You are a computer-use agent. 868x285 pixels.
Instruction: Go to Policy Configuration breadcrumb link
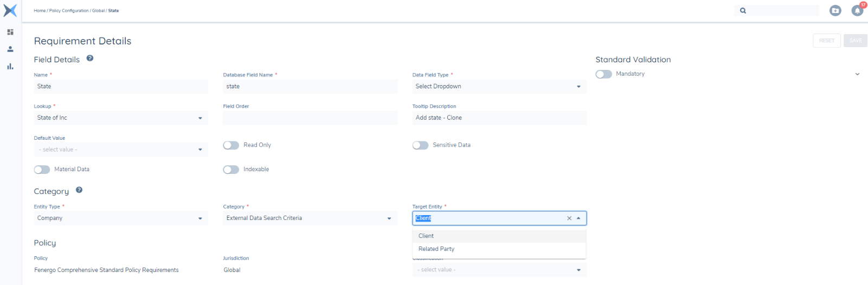click(69, 11)
